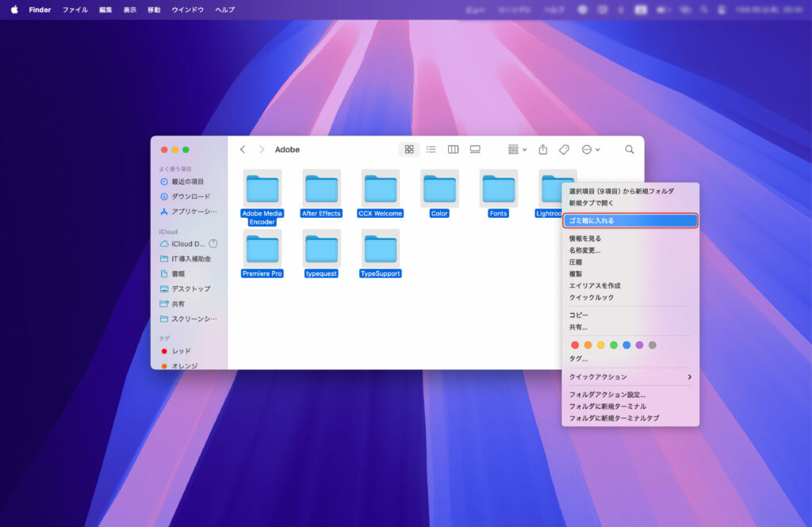The height and width of the screenshot is (527, 812).
Task: Pick the red tag color dot
Action: [575, 345]
